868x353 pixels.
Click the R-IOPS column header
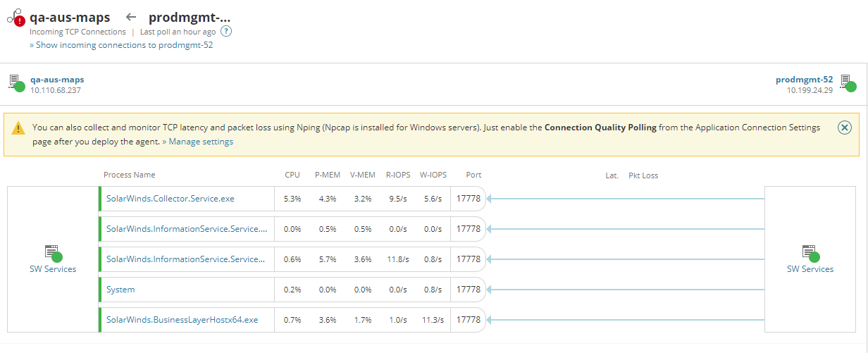(x=399, y=175)
